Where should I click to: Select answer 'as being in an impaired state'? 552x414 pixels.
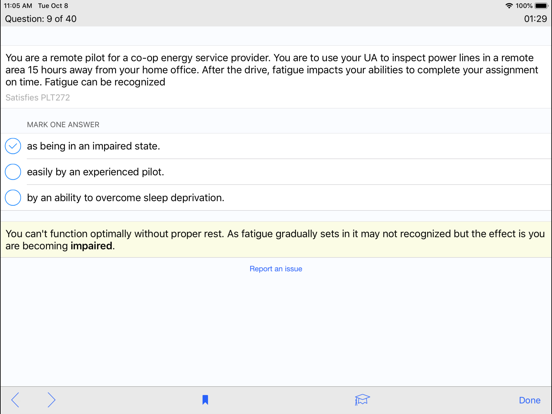click(x=276, y=146)
